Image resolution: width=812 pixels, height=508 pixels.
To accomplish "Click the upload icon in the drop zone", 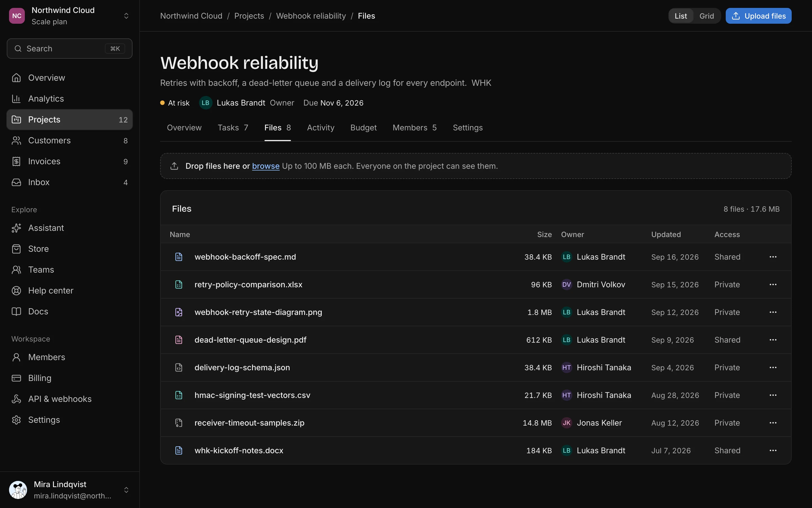I will coord(174,166).
